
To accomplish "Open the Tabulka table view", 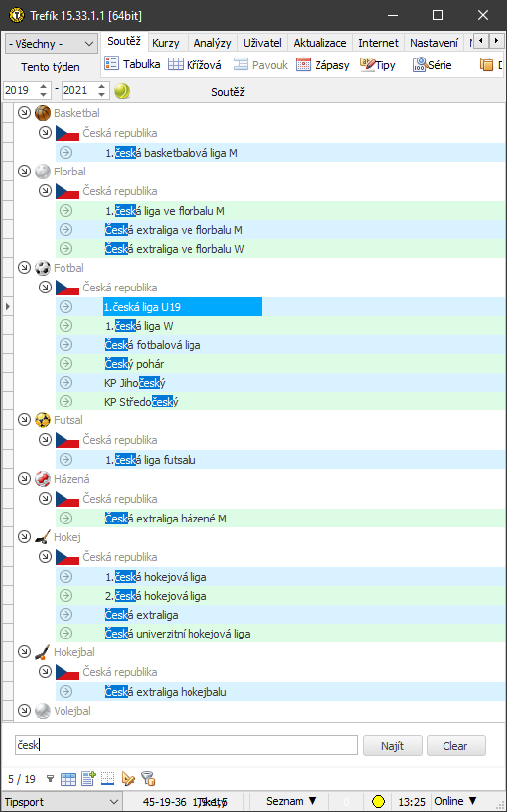I will tap(132, 64).
